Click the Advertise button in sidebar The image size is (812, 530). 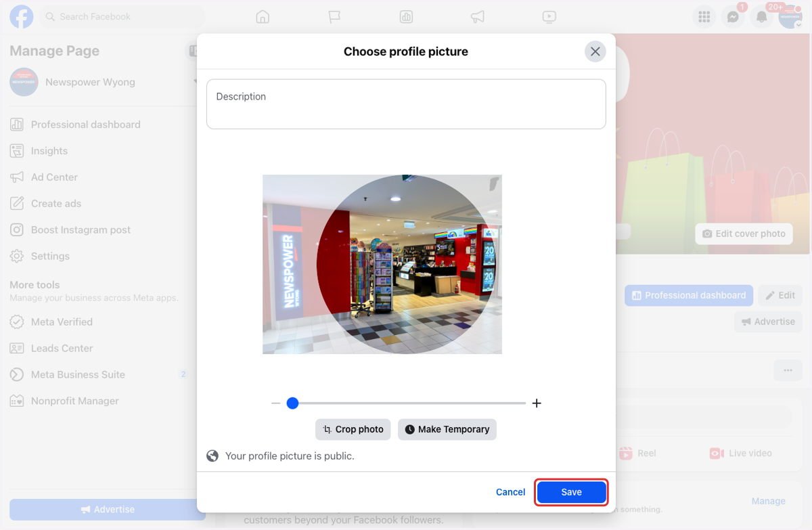point(108,509)
